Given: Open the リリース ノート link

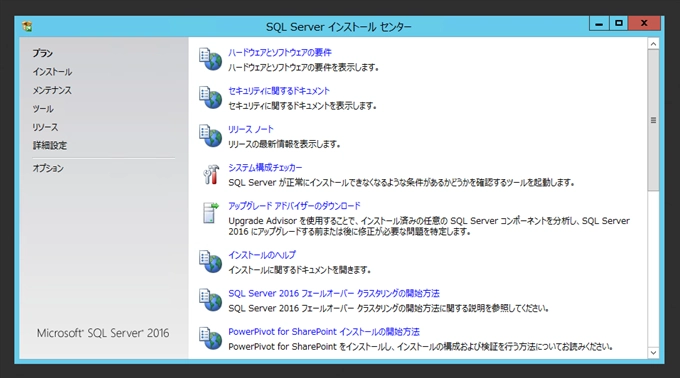Looking at the screenshot, I should pos(251,129).
